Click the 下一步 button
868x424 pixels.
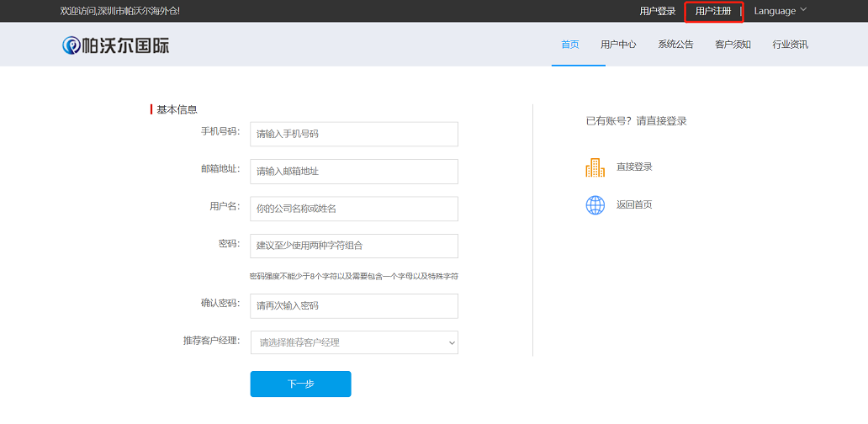tap(300, 384)
